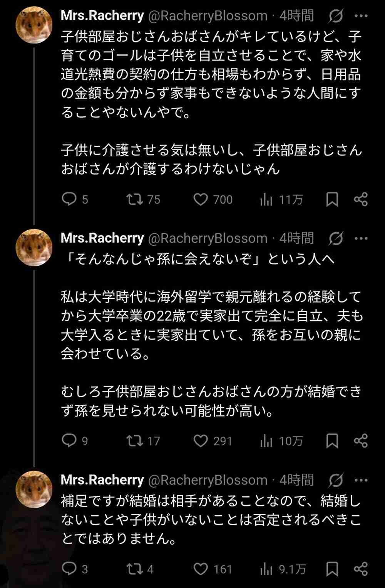Repost the second tweet with 17 reposts
This screenshot has width=385, height=588.
[x=135, y=441]
